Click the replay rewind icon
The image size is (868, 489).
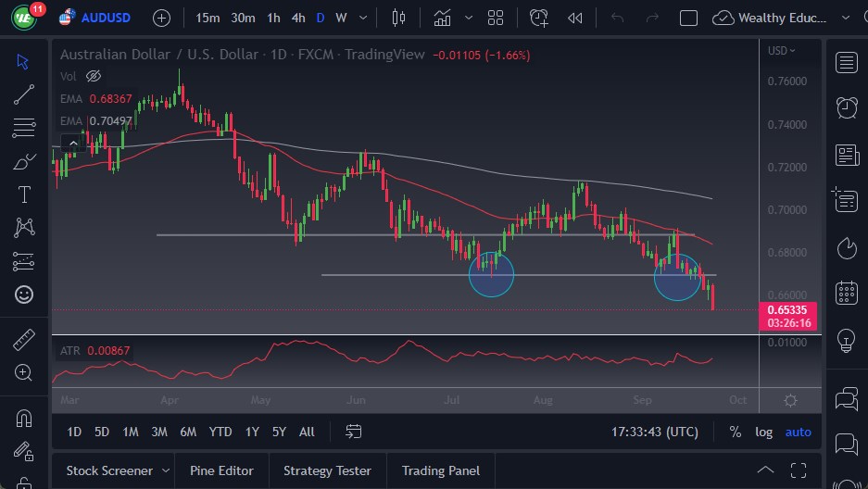click(575, 18)
